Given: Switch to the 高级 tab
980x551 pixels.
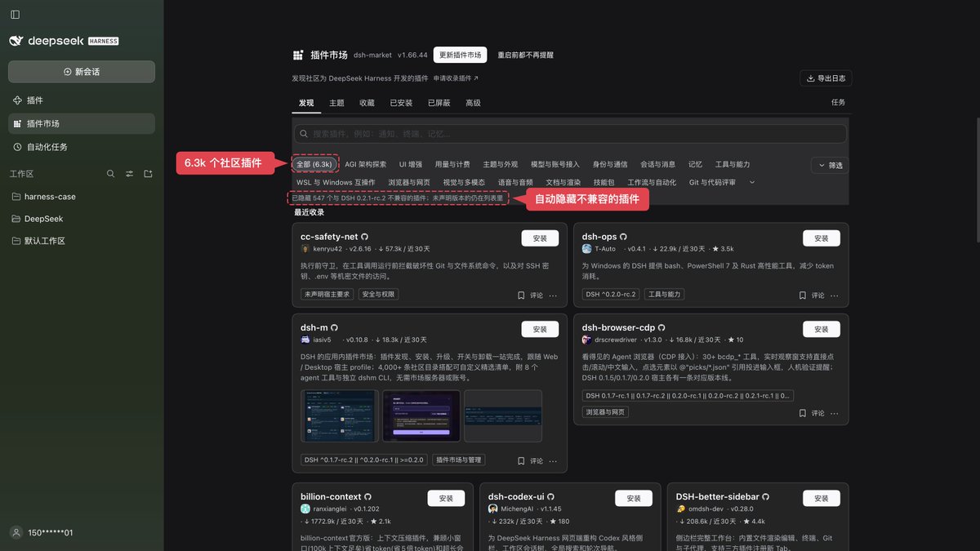Looking at the screenshot, I should (473, 103).
